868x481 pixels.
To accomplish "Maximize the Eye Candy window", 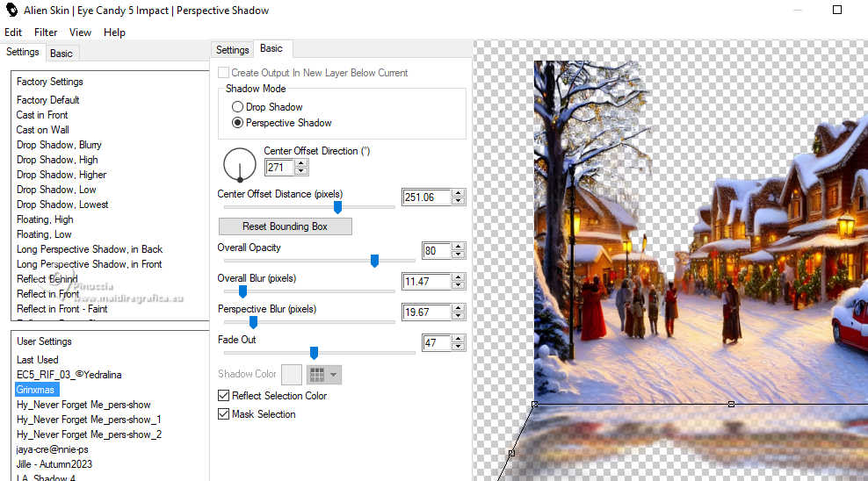I will 837,10.
